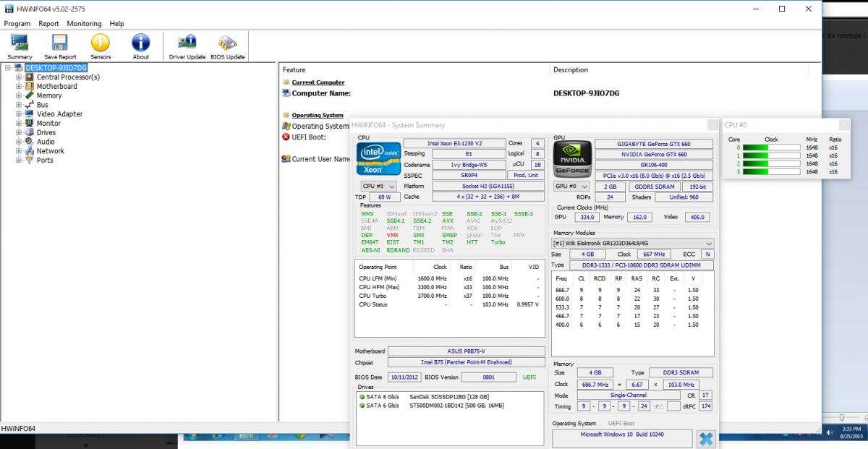Click the Intel B75 chipset field
Viewport: 868px width, 449px height.
tap(467, 362)
